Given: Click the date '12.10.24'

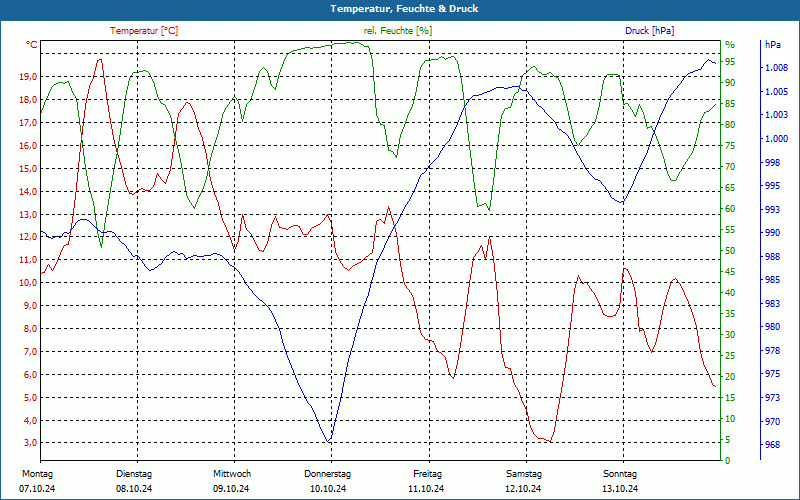Looking at the screenshot, I should click(x=523, y=489).
